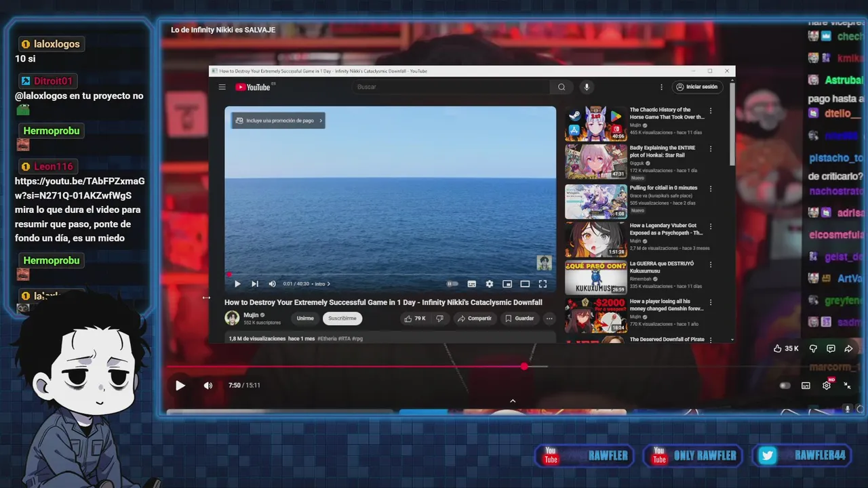Share outer video with arrow icon
The height and width of the screenshot is (488, 868).
point(848,348)
